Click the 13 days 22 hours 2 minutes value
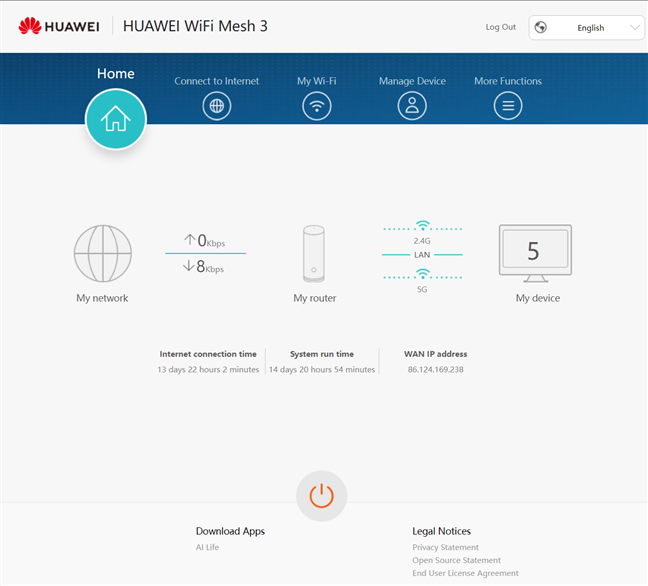 [x=208, y=369]
